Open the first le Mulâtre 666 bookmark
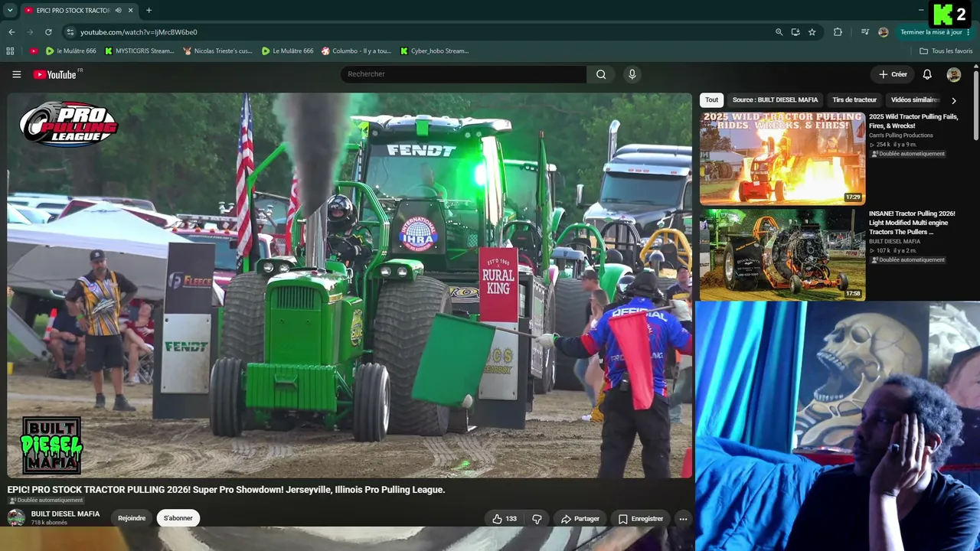 click(70, 51)
